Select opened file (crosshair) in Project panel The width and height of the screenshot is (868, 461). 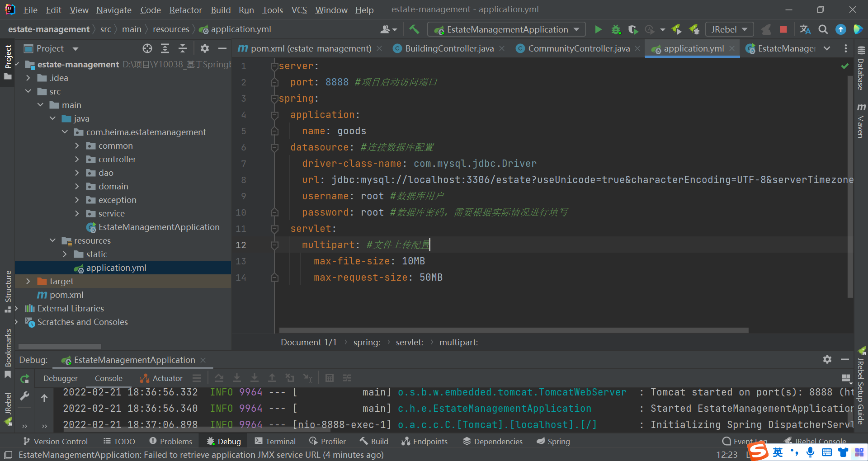(x=147, y=48)
